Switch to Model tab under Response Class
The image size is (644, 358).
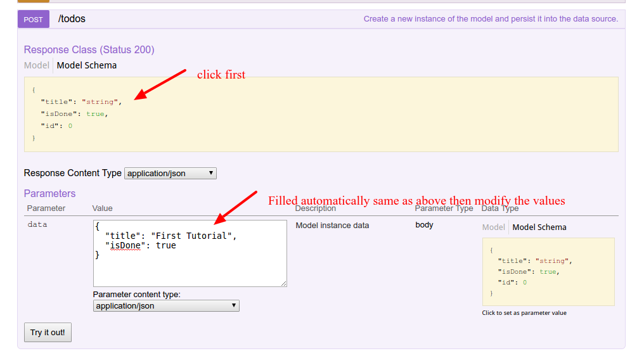pos(37,65)
